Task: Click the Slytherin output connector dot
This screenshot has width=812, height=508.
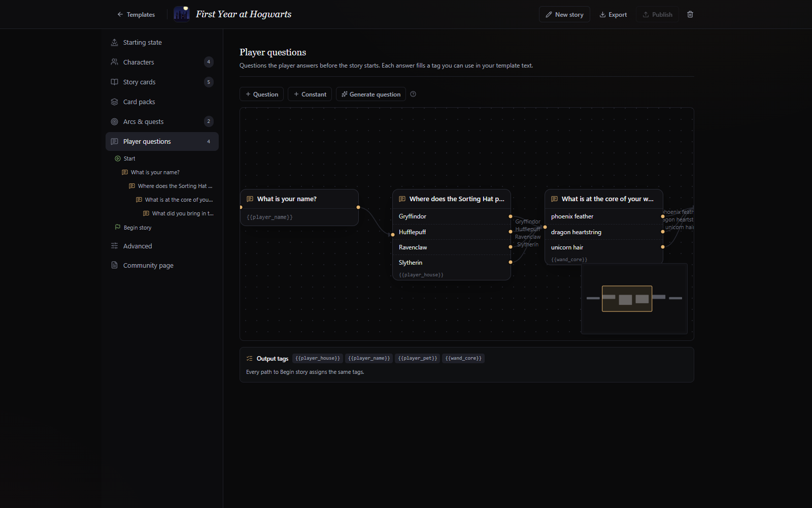Action: (511, 262)
